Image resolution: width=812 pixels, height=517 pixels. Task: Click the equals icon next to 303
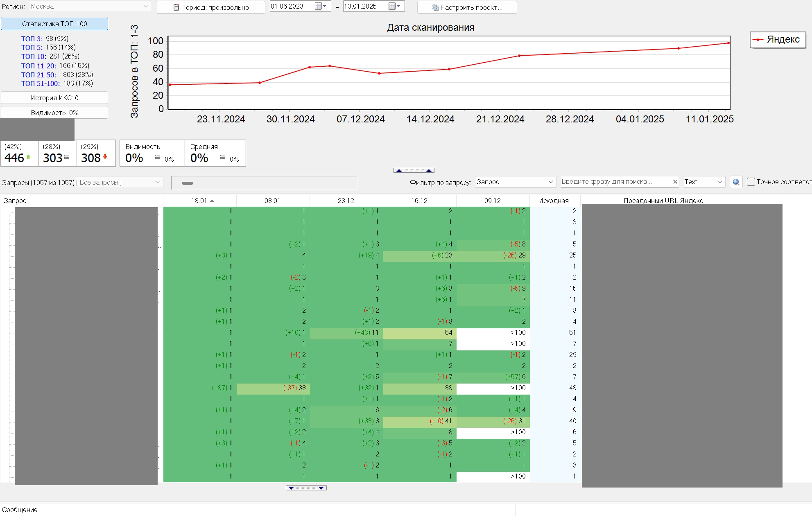click(67, 157)
